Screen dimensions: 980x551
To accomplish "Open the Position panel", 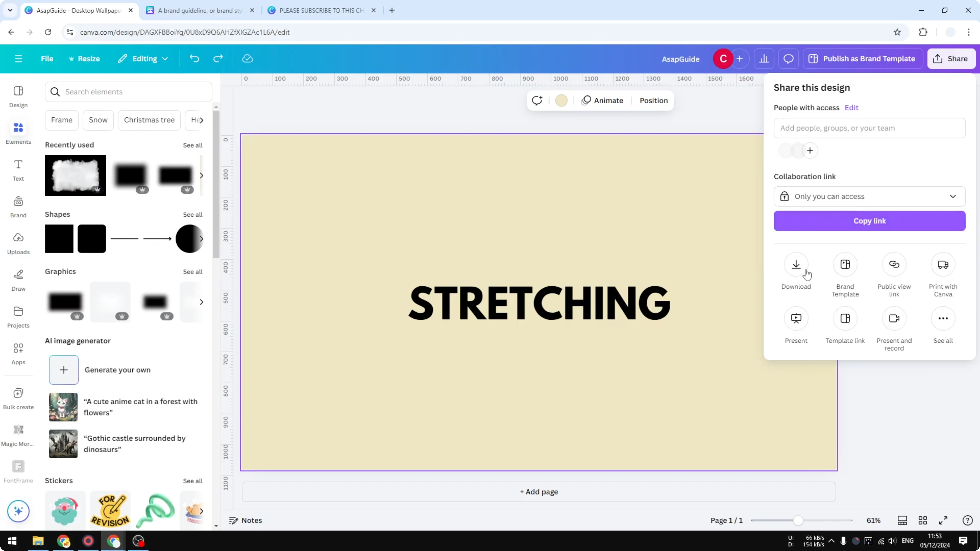I will (653, 100).
